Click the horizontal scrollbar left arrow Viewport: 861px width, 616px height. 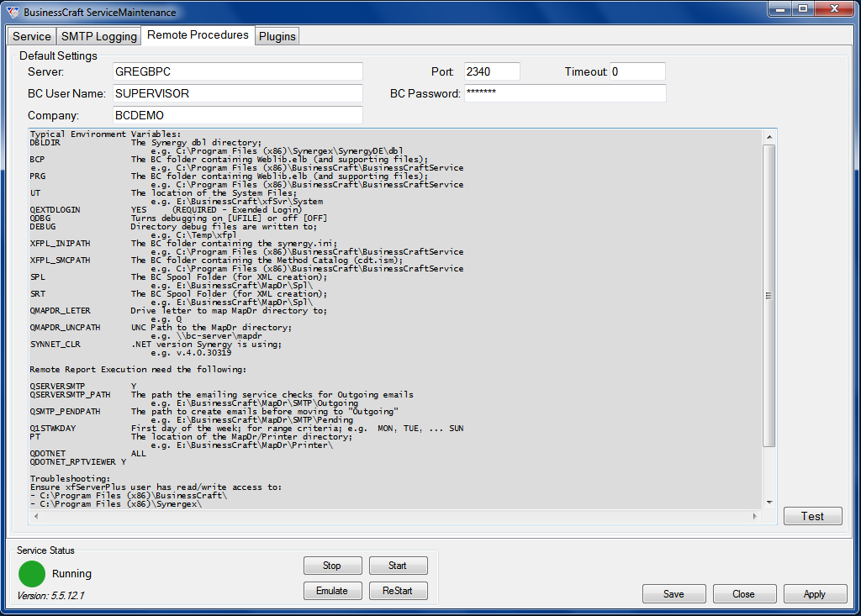point(36,516)
